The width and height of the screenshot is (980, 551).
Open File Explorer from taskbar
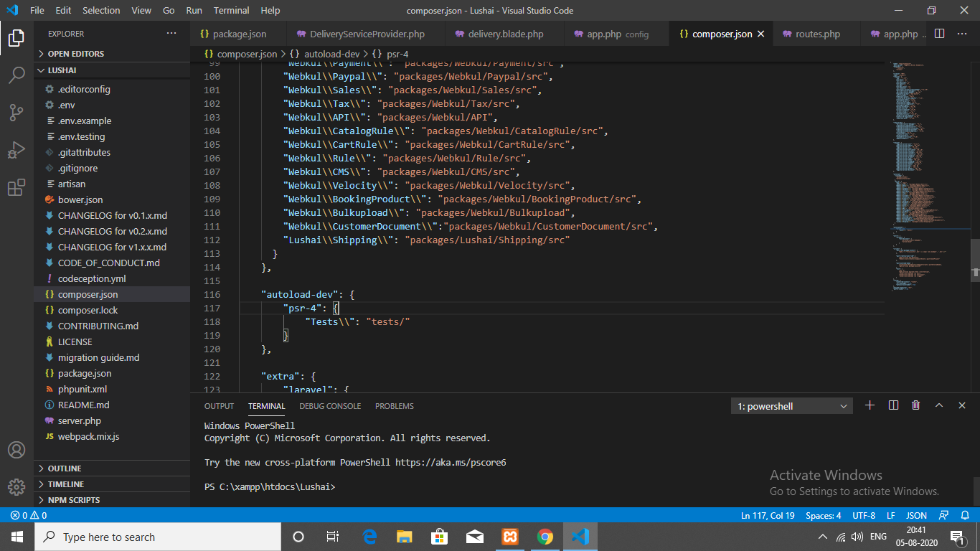coord(405,537)
